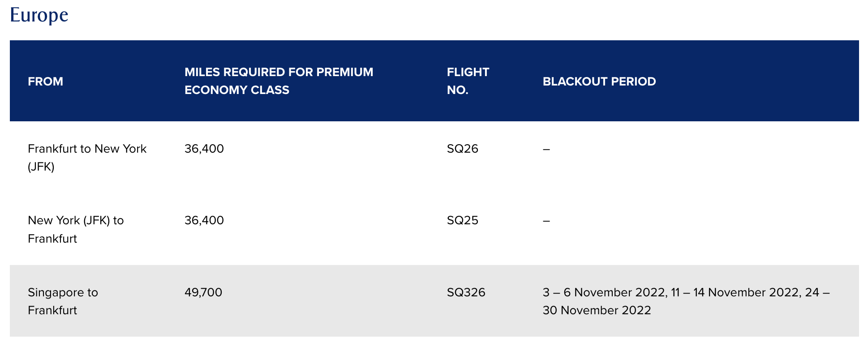The width and height of the screenshot is (868, 342).
Task: Click the BLACKOUT PERIOD column header
Action: 599,81
